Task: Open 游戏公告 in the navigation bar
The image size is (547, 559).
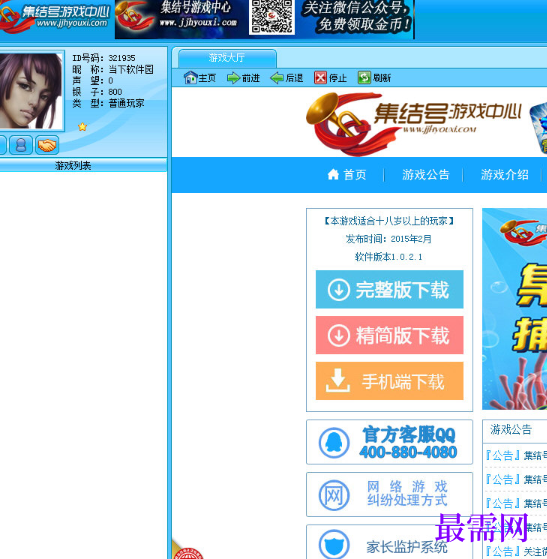Action: click(426, 175)
